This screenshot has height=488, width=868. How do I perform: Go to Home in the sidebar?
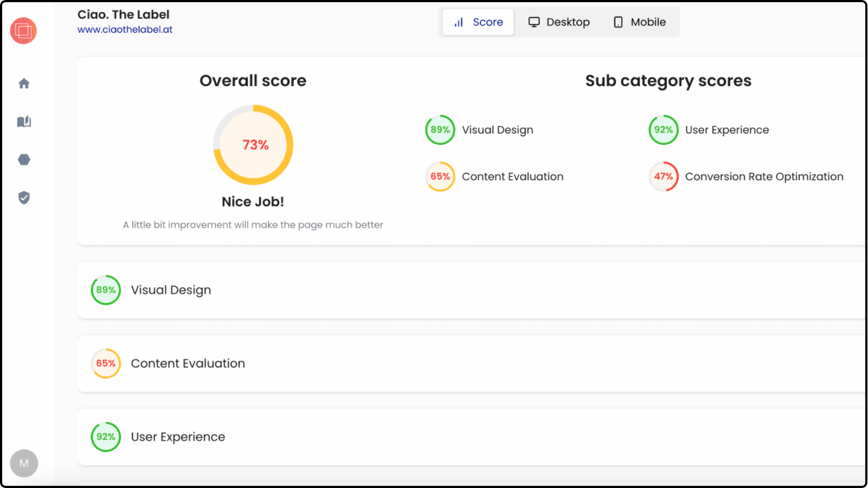click(24, 84)
